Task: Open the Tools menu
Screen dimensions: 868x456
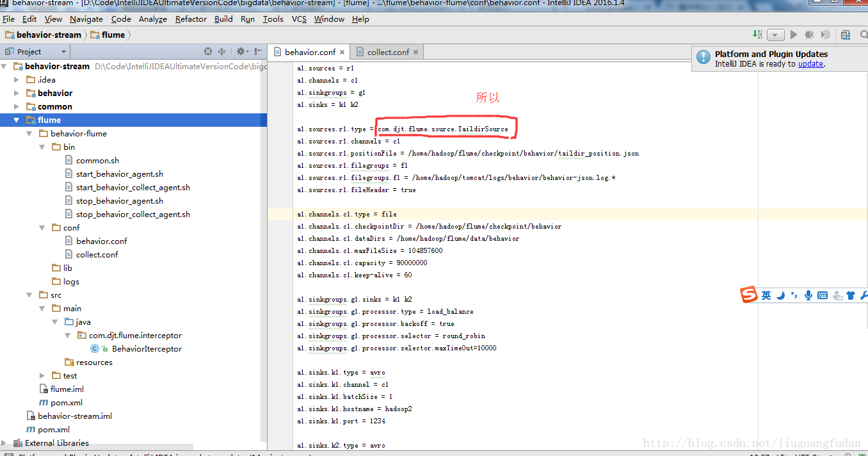Action: (273, 19)
